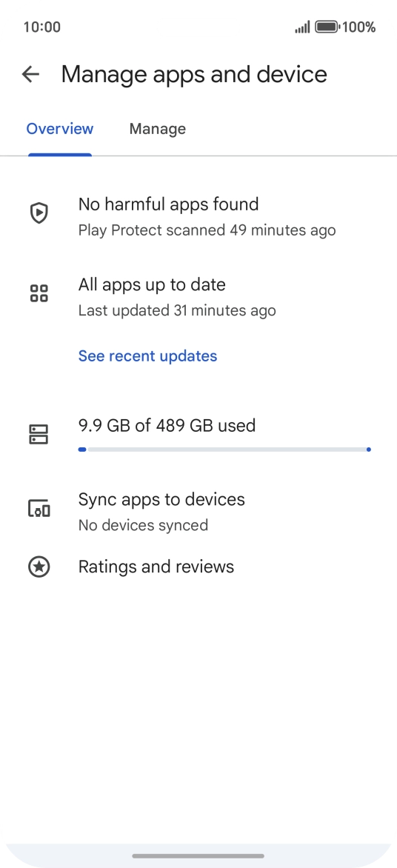Open 9.9 GB of 489 GB used
The width and height of the screenshot is (397, 868).
tap(167, 426)
